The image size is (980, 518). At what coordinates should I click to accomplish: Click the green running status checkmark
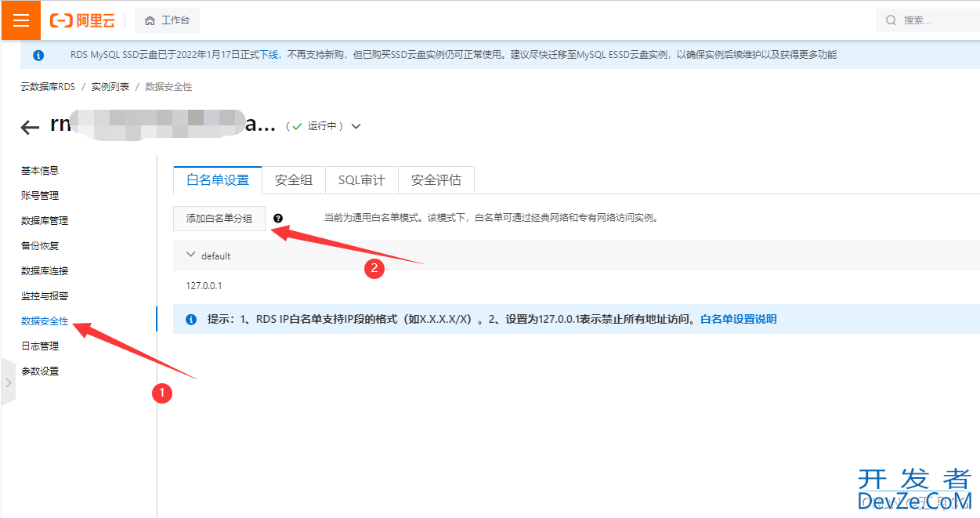point(296,126)
